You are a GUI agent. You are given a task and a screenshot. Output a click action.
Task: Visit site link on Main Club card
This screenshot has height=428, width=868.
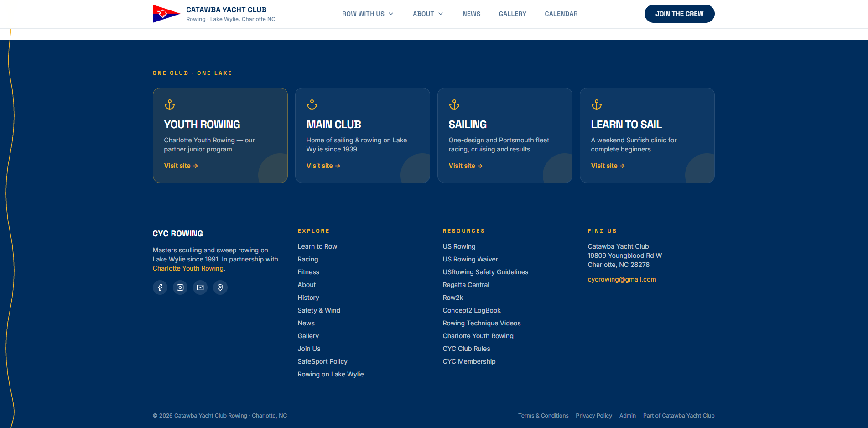coord(323,166)
